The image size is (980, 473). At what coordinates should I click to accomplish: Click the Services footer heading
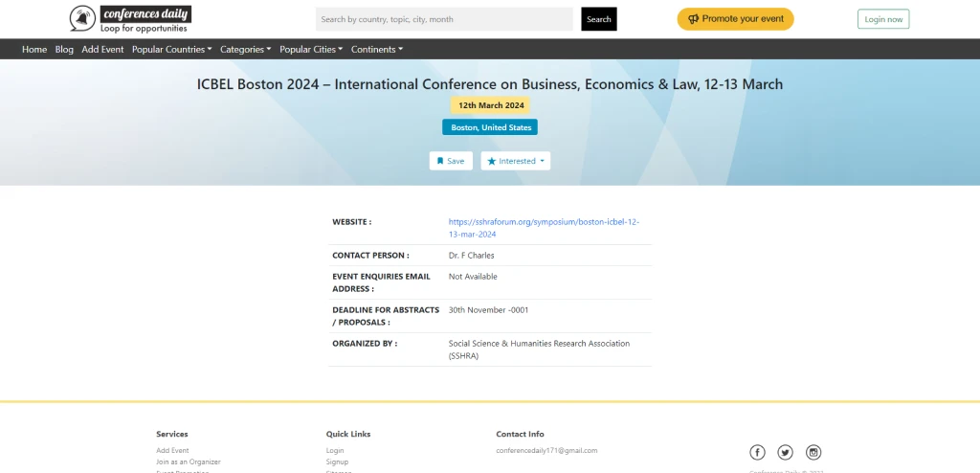(172, 434)
